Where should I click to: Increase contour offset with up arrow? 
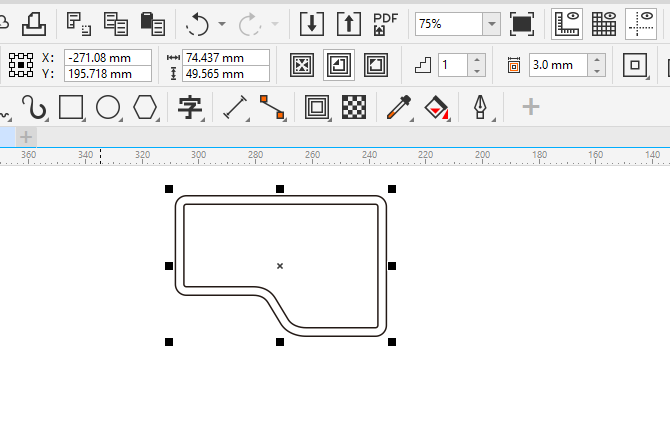[597, 59]
